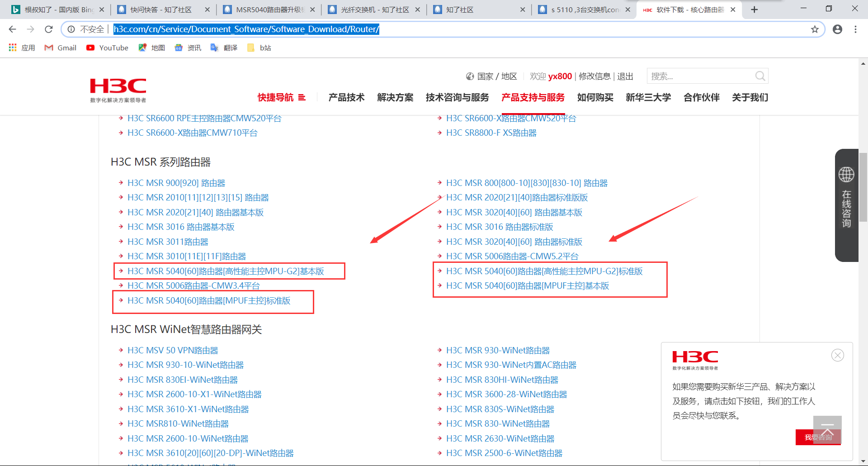Open H3C MSR810-WiNet路由器 link
868x466 pixels.
178,424
